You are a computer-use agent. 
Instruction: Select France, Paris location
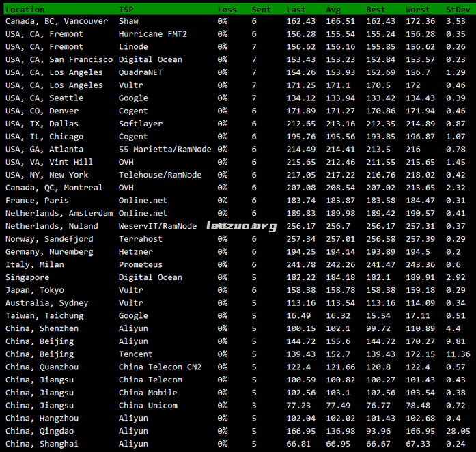pos(37,200)
